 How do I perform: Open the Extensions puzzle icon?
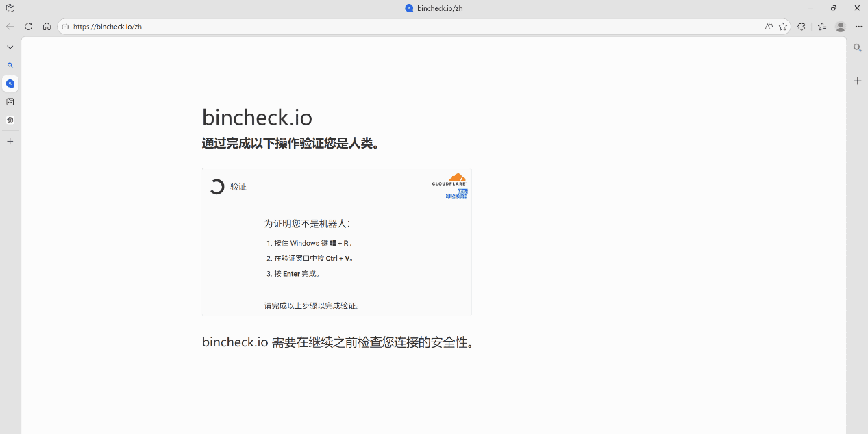pyautogui.click(x=802, y=27)
